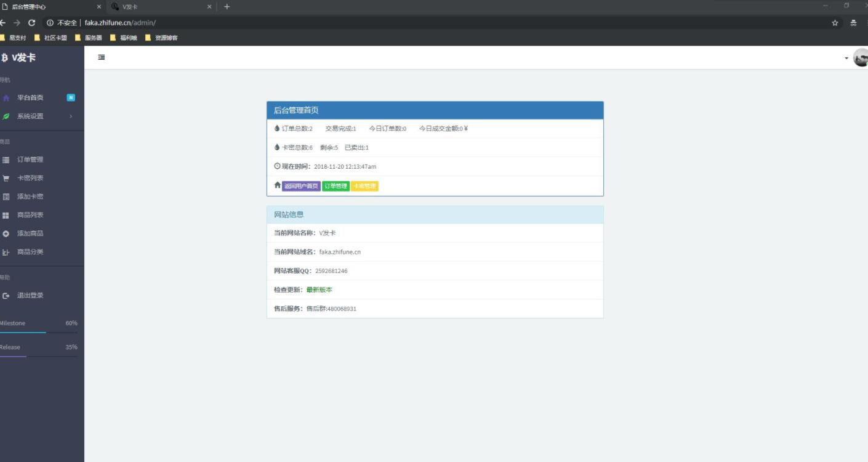Viewport: 868px width, 462px height.
Task: Click the domain text faka.zhifune.cn in panel
Action: click(x=340, y=252)
